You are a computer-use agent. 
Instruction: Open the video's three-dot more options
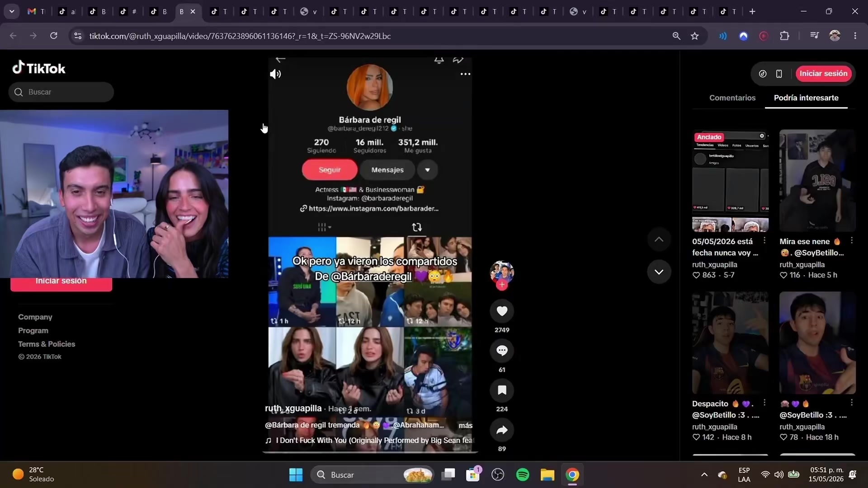[x=465, y=74]
